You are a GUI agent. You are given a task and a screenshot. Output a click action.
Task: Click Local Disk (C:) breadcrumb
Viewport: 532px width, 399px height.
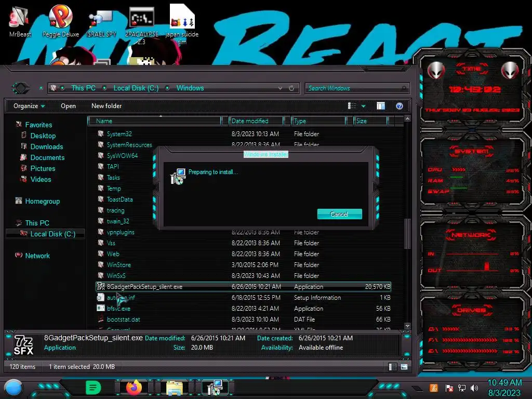point(136,88)
